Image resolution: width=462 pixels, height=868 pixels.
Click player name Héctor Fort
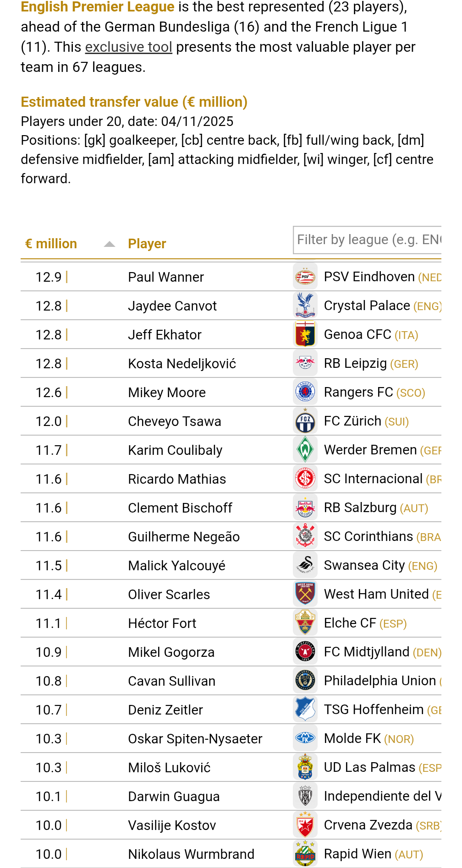[162, 623]
